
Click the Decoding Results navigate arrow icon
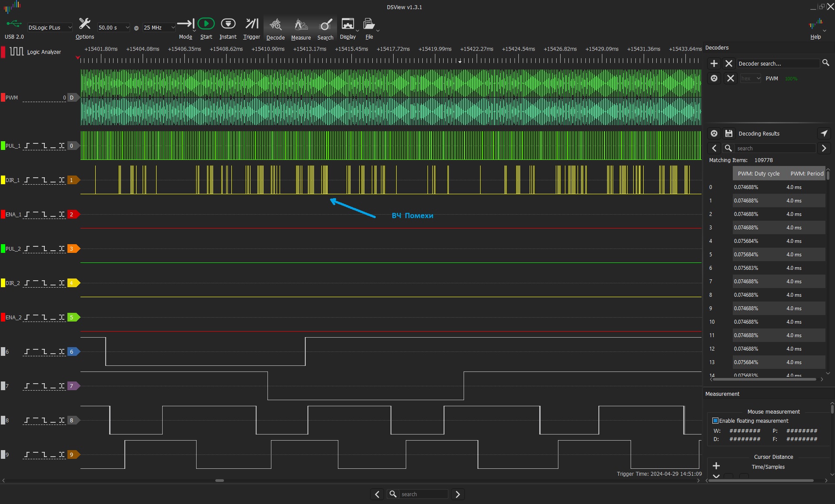click(824, 133)
